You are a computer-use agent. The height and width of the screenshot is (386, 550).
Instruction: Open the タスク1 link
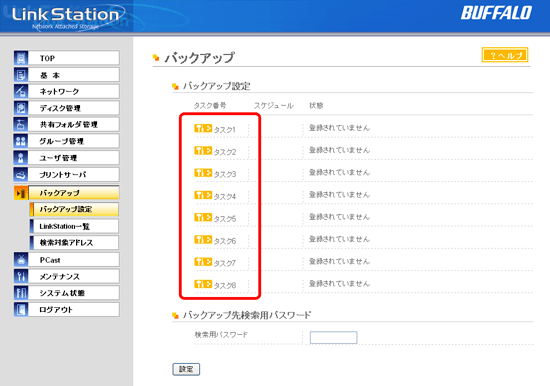coord(225,130)
